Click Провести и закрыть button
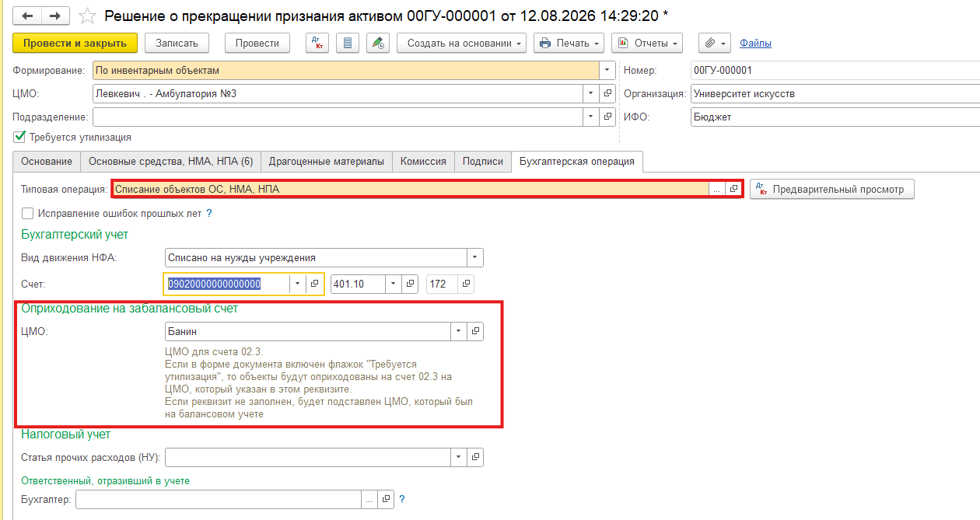Image resolution: width=980 pixels, height=520 pixels. tap(75, 43)
